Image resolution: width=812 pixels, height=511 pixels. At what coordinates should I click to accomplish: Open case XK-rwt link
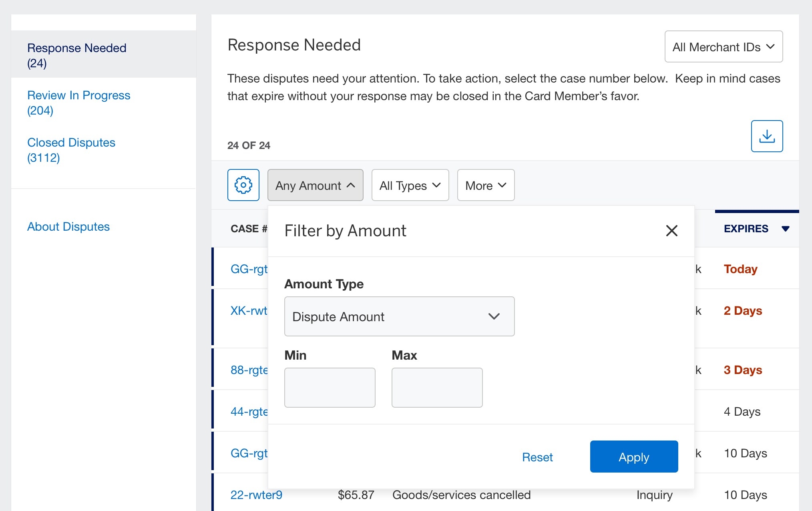point(249,311)
